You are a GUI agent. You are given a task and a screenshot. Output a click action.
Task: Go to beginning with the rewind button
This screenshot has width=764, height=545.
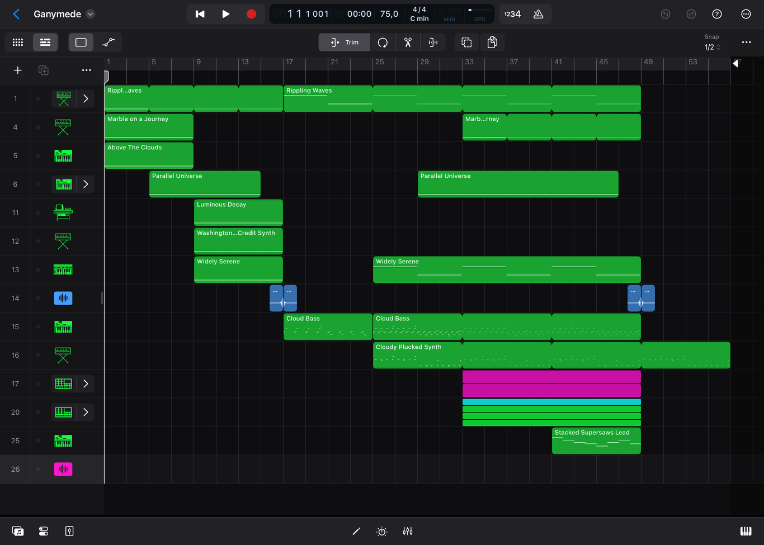[200, 14]
